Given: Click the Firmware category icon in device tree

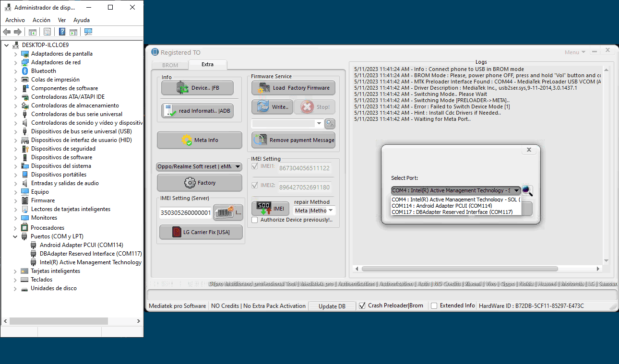Looking at the screenshot, I should 25,200.
